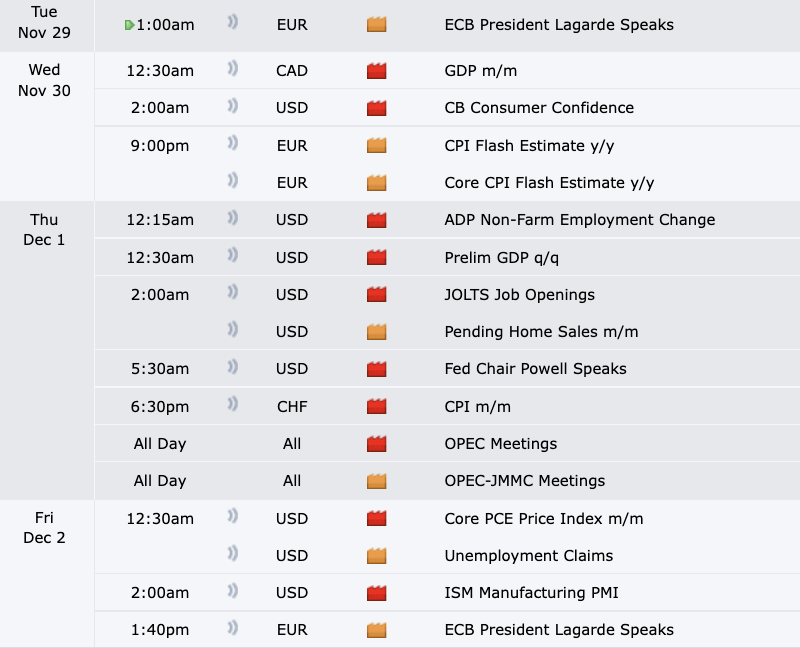Click the orange impact icon for Pending Home Sales m/m
The height and width of the screenshot is (648, 800).
click(x=377, y=332)
